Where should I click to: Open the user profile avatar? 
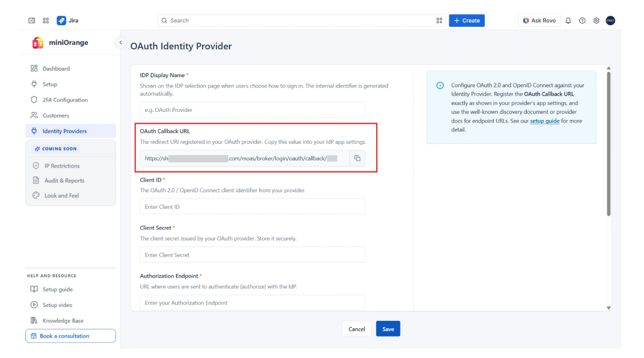(x=610, y=20)
